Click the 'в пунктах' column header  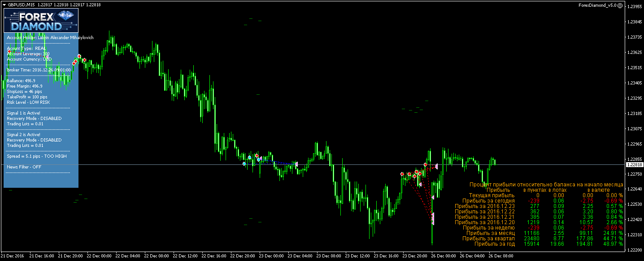(x=535, y=190)
